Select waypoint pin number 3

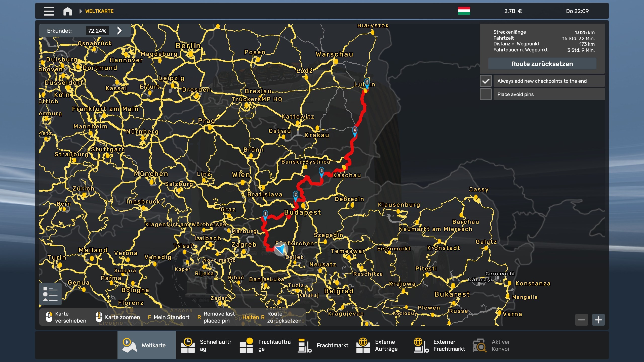[x=321, y=172]
